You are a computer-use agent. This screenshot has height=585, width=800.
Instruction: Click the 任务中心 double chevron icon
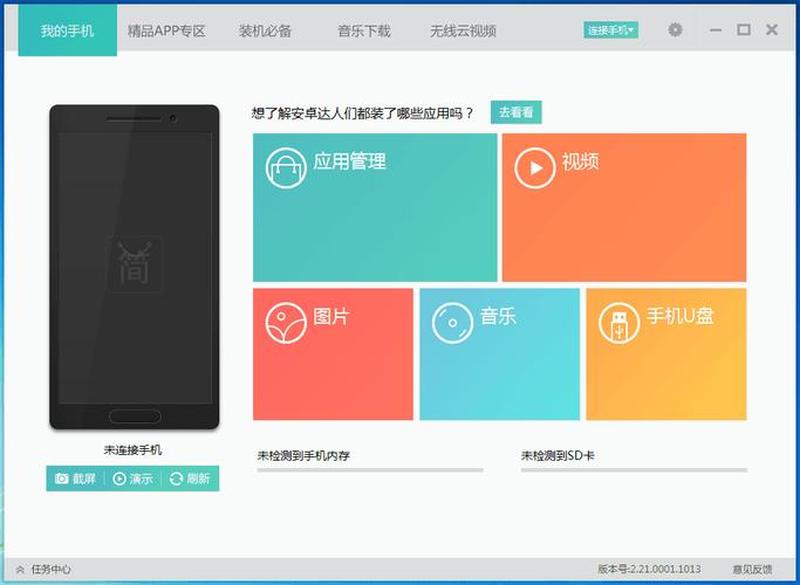20,569
